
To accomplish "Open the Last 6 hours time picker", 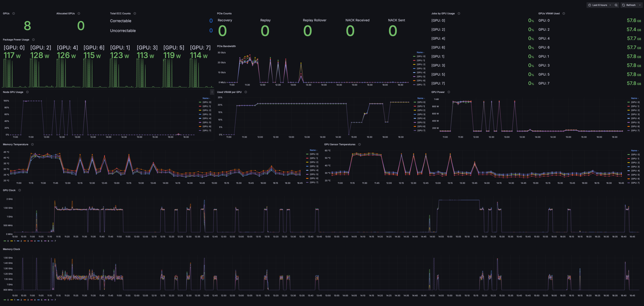I will point(600,5).
